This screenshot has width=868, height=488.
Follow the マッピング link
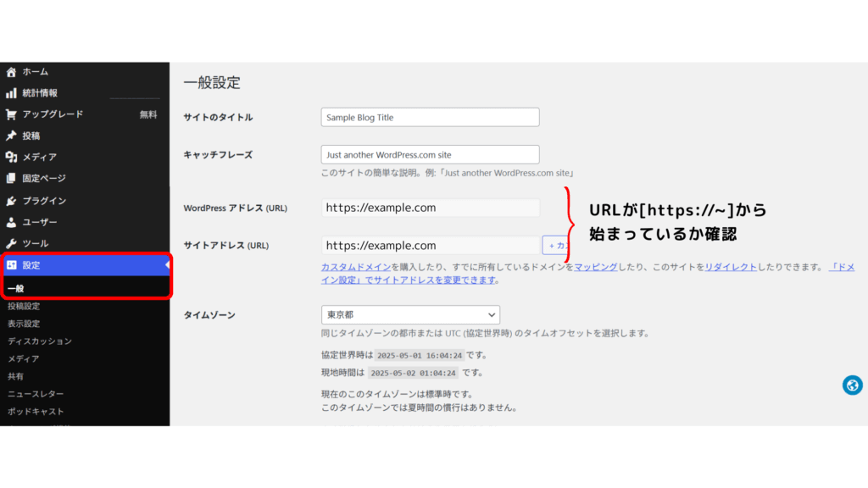pyautogui.click(x=595, y=267)
